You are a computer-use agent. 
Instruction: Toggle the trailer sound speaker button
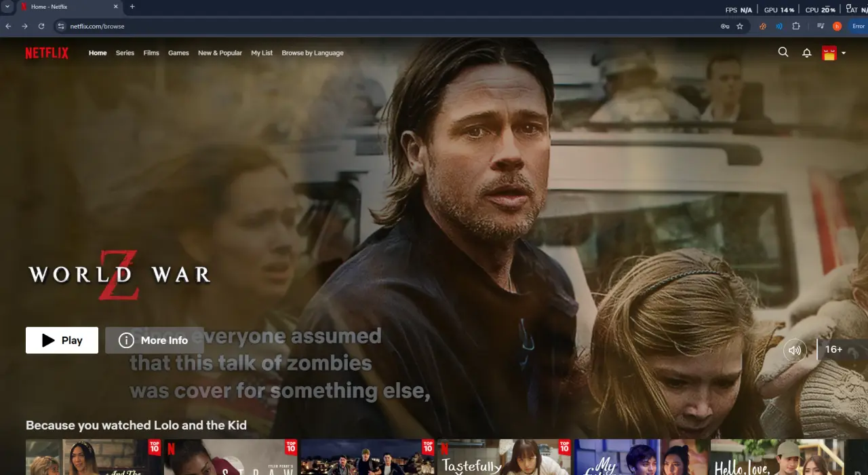[x=795, y=350]
